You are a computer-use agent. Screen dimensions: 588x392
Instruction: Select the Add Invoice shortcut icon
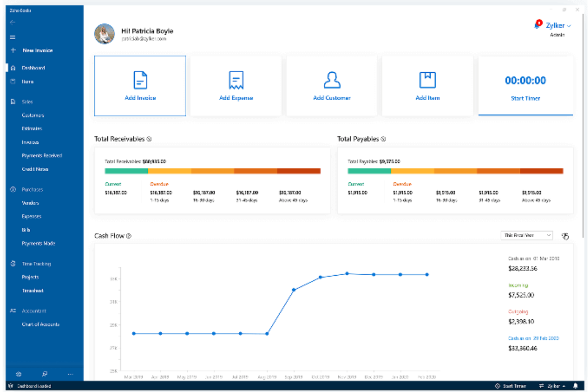(x=139, y=81)
